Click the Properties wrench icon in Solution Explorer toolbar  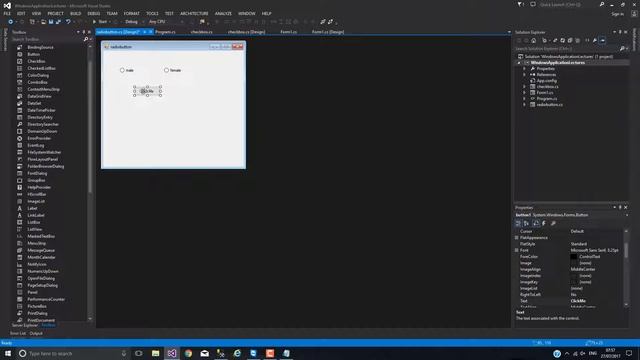(595, 40)
